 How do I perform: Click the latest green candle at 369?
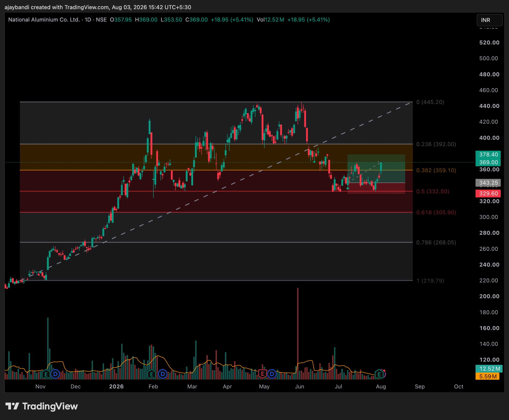(381, 167)
